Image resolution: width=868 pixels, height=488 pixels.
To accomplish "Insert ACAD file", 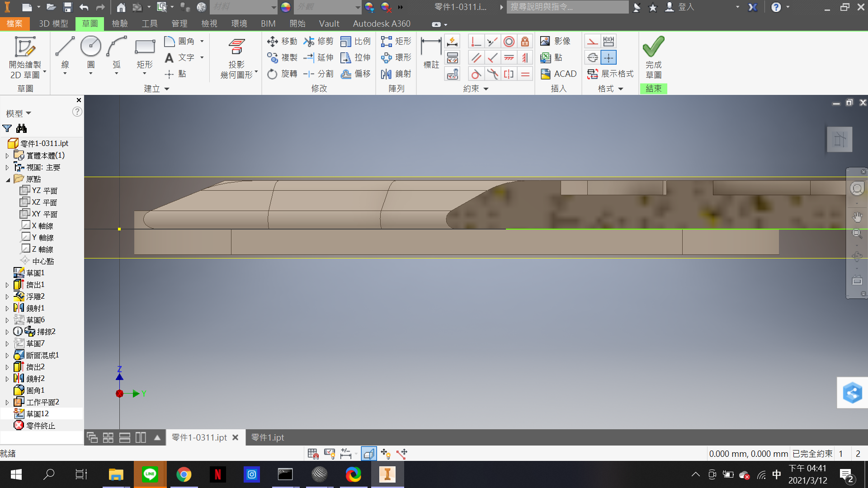I will tap(559, 74).
